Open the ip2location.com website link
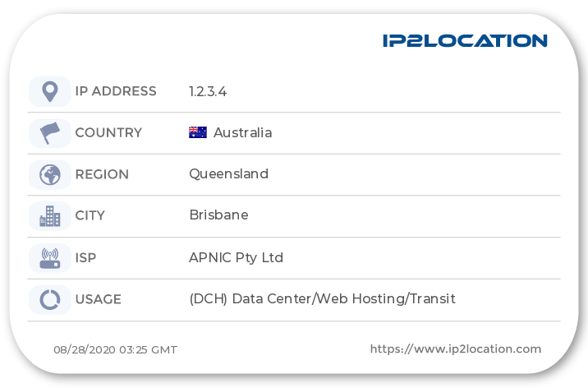The height and width of the screenshot is (388, 588). pos(456,349)
